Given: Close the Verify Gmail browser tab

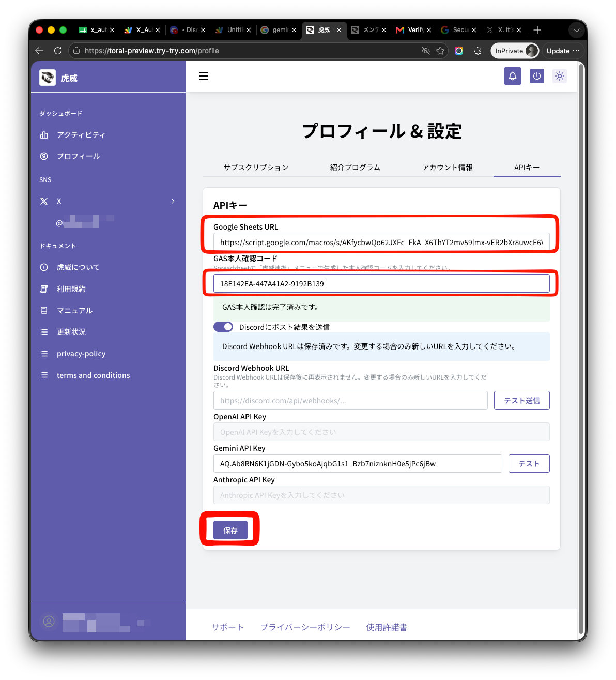Looking at the screenshot, I should pyautogui.click(x=429, y=30).
